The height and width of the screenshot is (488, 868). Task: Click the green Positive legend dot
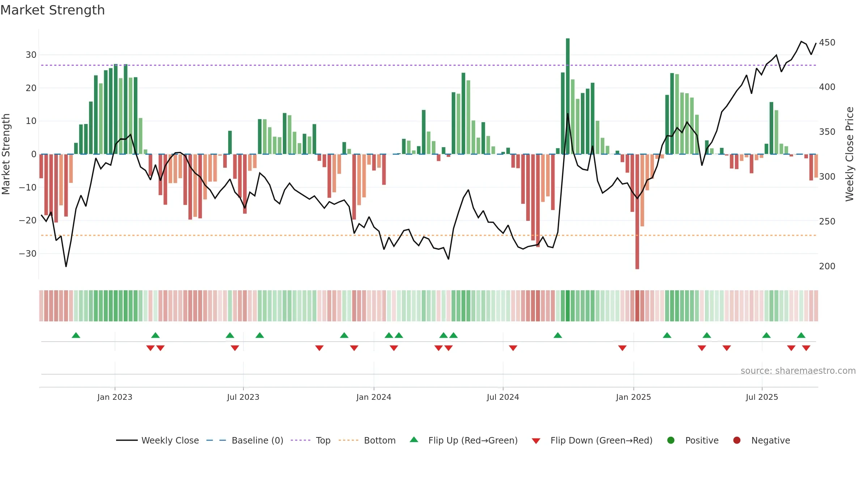pyautogui.click(x=671, y=440)
